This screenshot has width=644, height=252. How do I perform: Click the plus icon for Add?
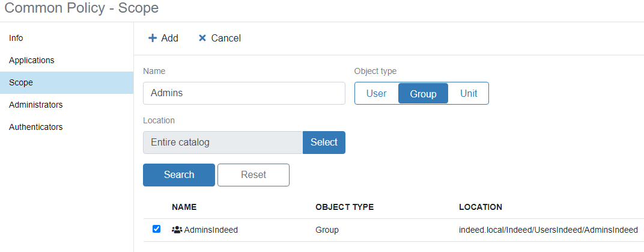coord(153,38)
